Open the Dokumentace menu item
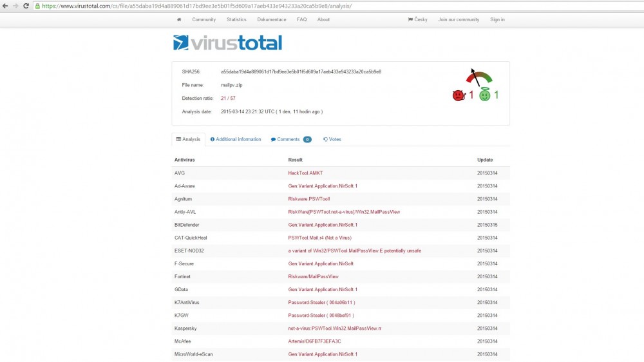Viewport: 644px width, 362px height. pos(271,20)
